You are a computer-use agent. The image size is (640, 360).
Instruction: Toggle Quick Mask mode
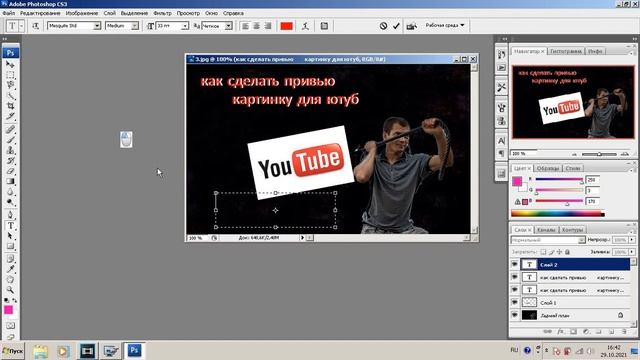tap(10, 326)
